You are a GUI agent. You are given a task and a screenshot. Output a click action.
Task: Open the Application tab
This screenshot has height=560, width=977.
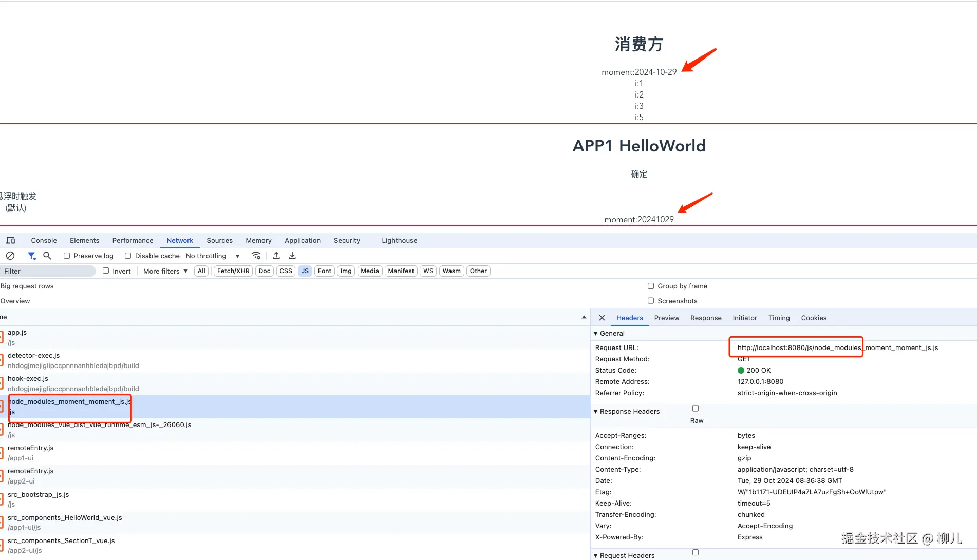[303, 240]
